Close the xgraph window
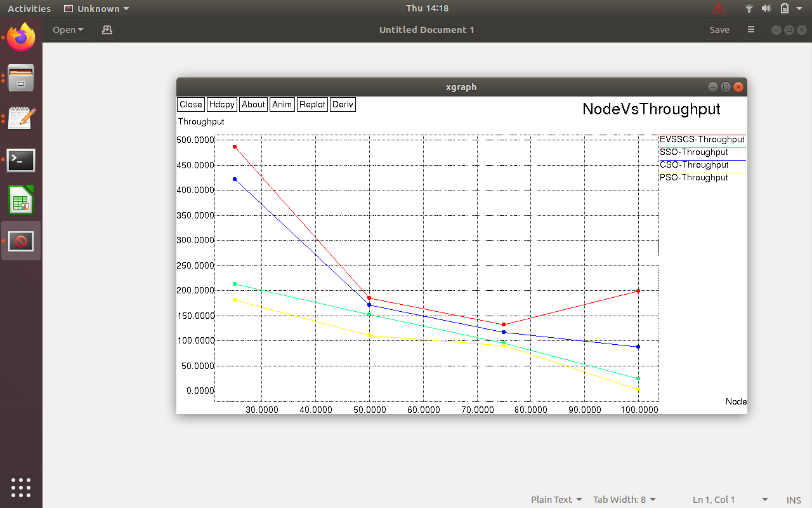This screenshot has height=508, width=812. point(738,87)
